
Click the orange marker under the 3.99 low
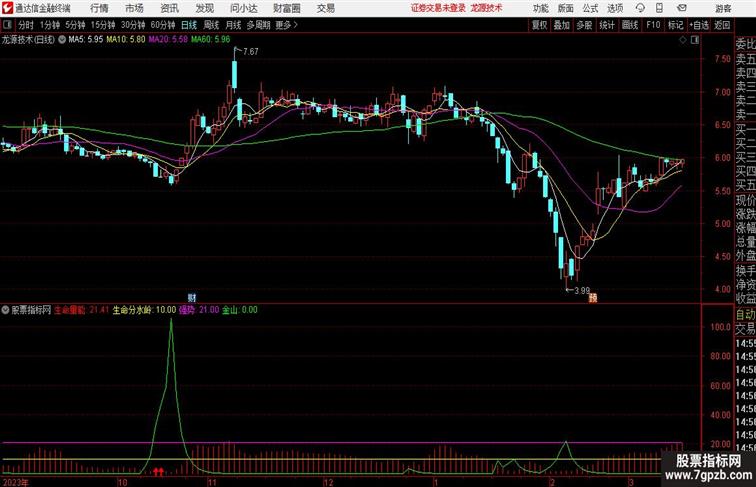593,298
